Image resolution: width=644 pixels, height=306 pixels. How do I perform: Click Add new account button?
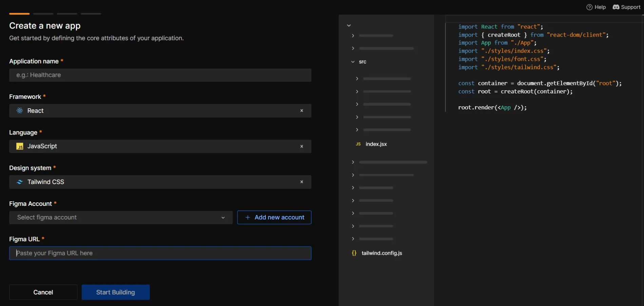274,217
